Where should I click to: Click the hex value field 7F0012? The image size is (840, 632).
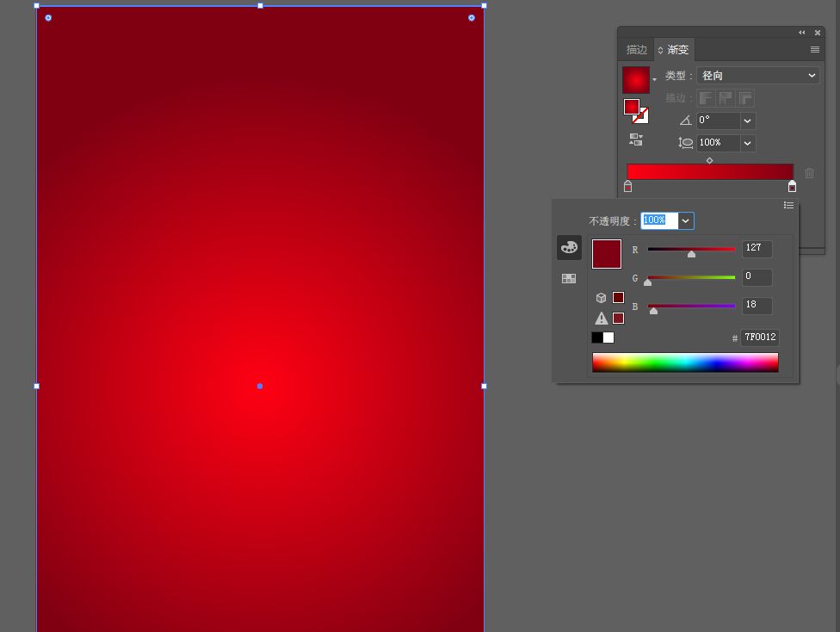tap(759, 338)
